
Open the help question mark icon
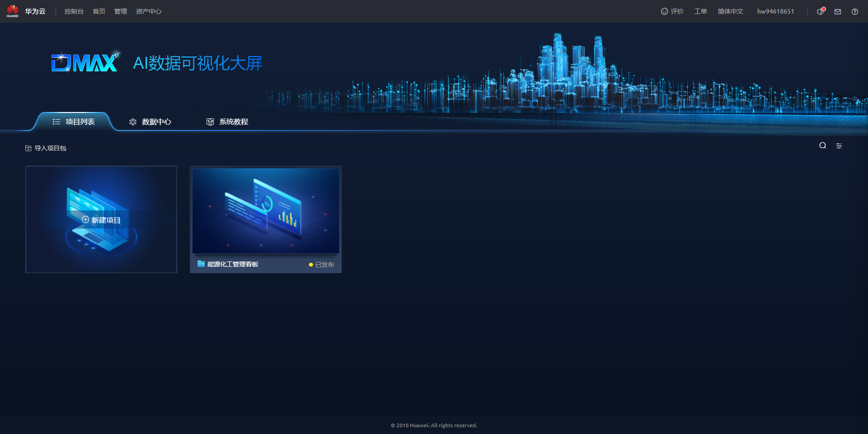(855, 12)
